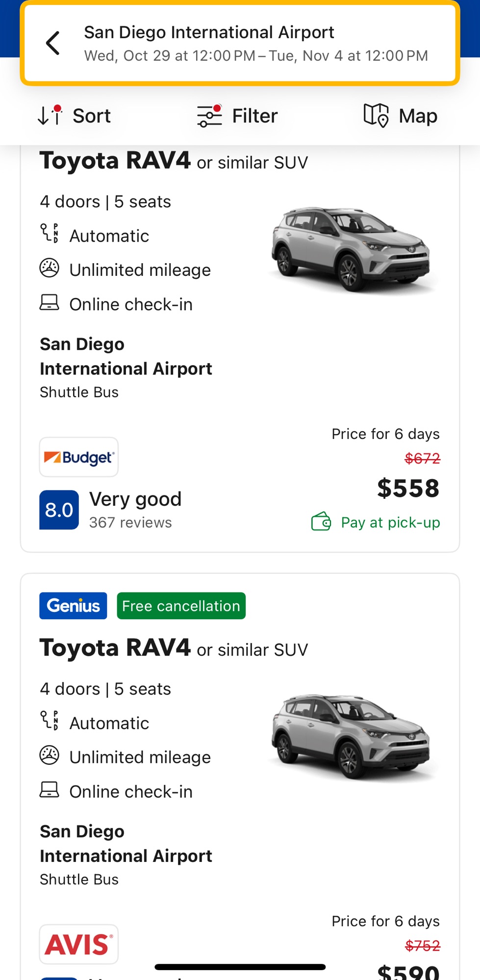The image size is (480, 980).
Task: Tap the Online check-in icon in Budget card
Action: tap(49, 303)
